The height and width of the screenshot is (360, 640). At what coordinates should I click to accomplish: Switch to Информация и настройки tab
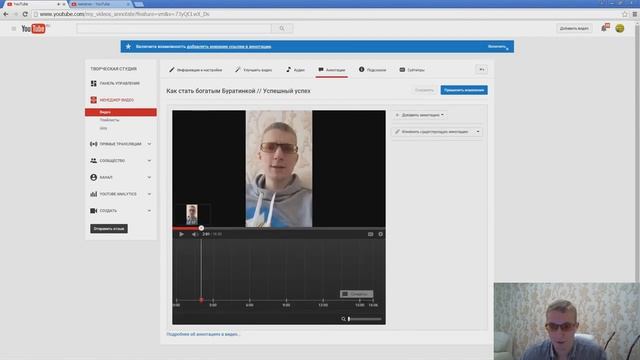[196, 70]
